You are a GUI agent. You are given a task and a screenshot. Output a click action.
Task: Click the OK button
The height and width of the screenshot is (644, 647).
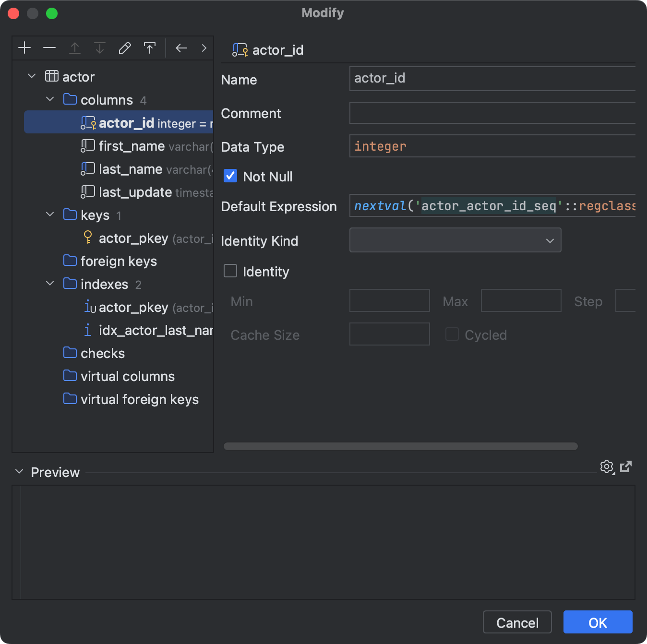(597, 622)
